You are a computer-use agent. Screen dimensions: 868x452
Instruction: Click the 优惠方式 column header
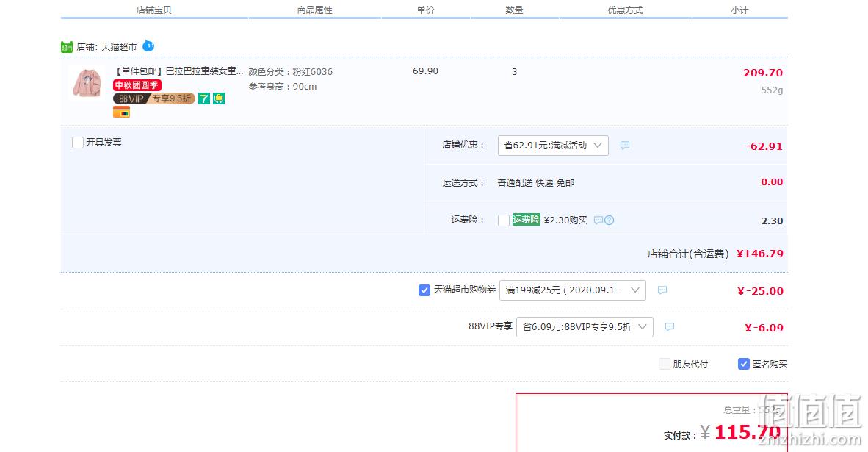pyautogui.click(x=625, y=10)
